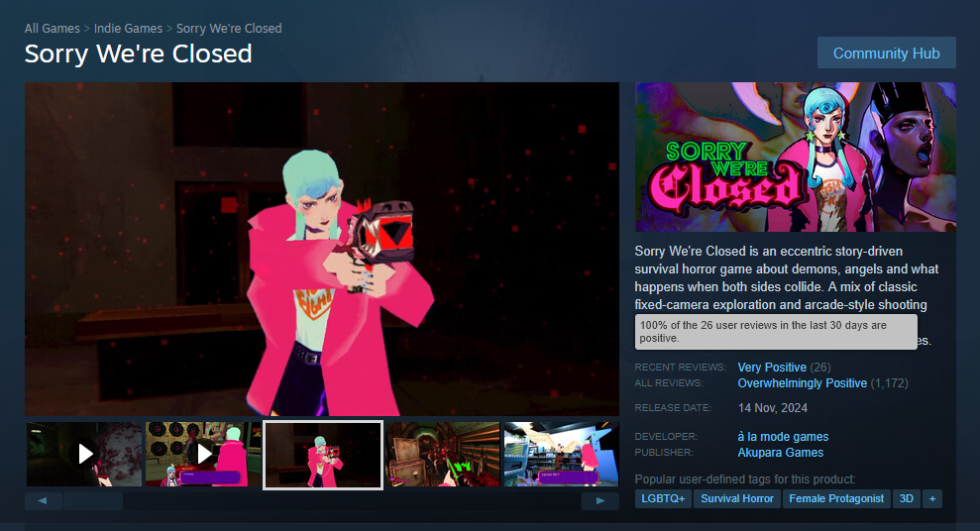The height and width of the screenshot is (531, 980).
Task: Expand more tags with plus button
Action: pyautogui.click(x=932, y=498)
